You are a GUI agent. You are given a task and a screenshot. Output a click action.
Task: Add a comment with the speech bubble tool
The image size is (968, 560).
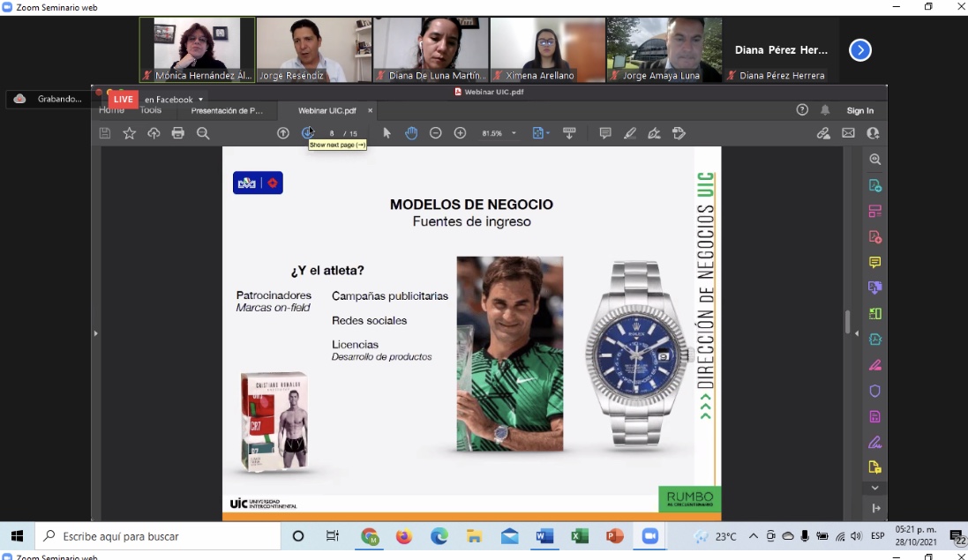pos(605,133)
